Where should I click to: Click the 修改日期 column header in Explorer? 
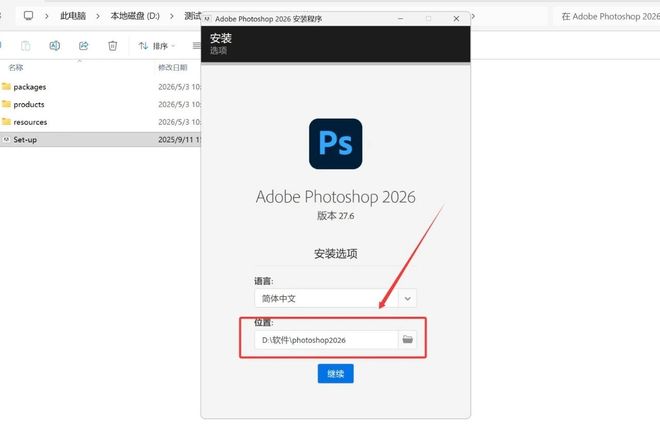click(x=173, y=67)
